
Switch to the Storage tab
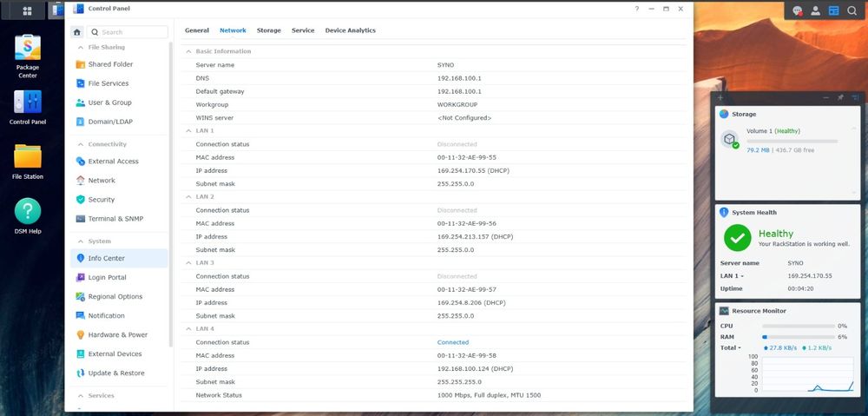[x=268, y=30]
